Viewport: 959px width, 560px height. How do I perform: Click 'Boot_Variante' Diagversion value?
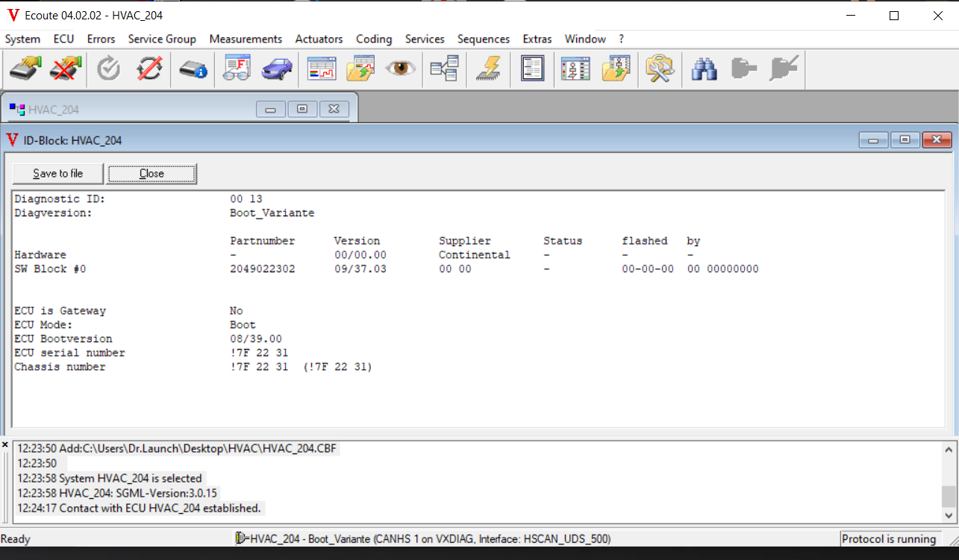[272, 213]
